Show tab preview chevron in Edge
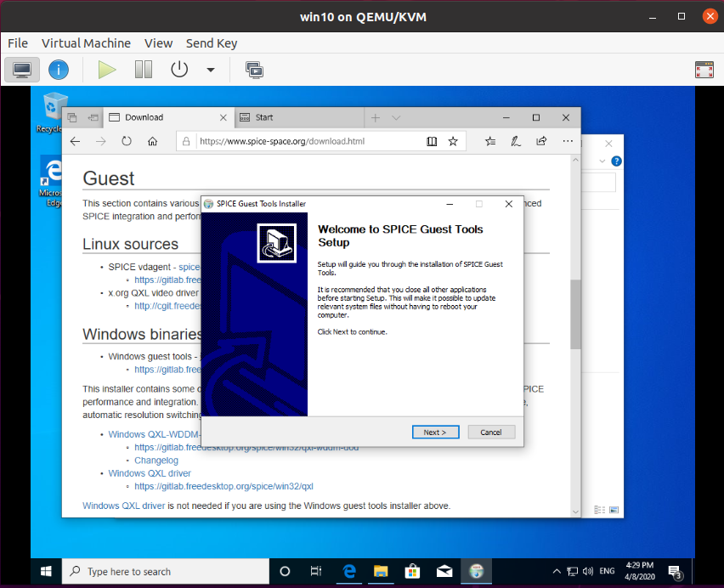Viewport: 724px width, 588px height. point(396,118)
